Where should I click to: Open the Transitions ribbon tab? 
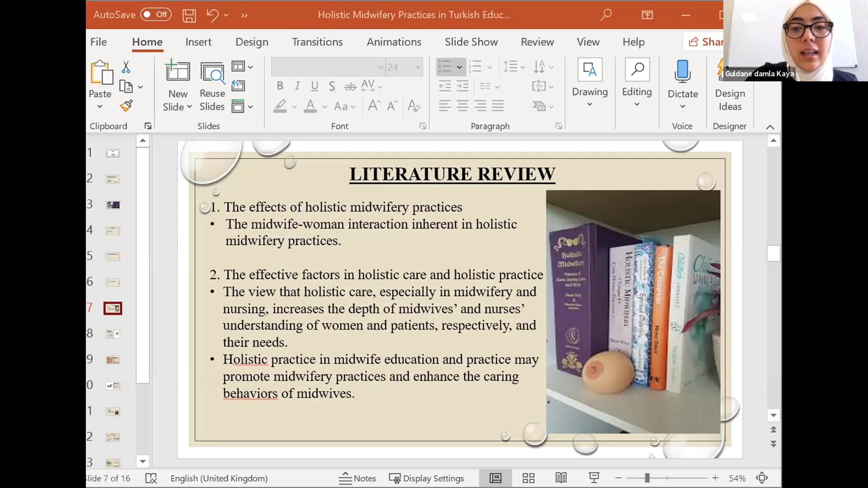click(x=317, y=42)
